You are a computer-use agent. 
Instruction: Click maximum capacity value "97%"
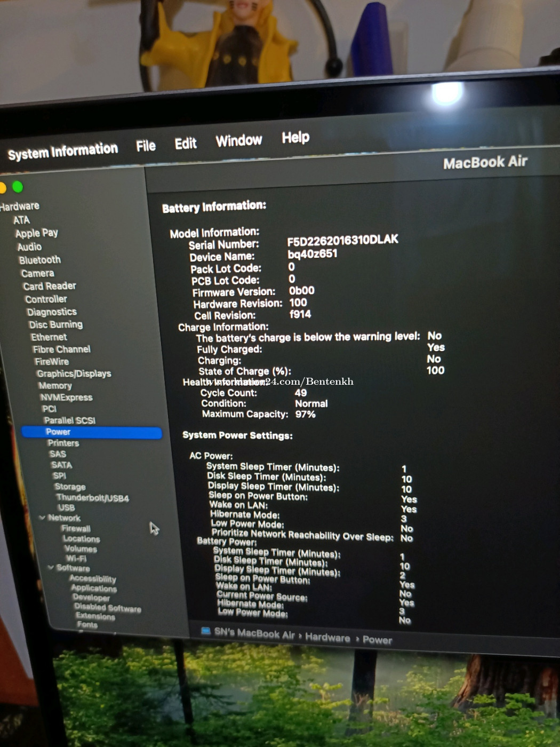(x=306, y=414)
